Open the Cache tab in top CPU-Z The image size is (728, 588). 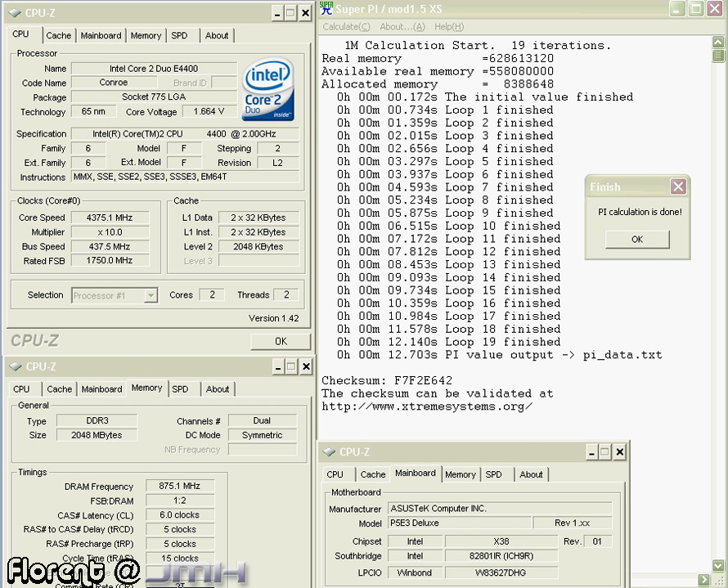tap(59, 35)
